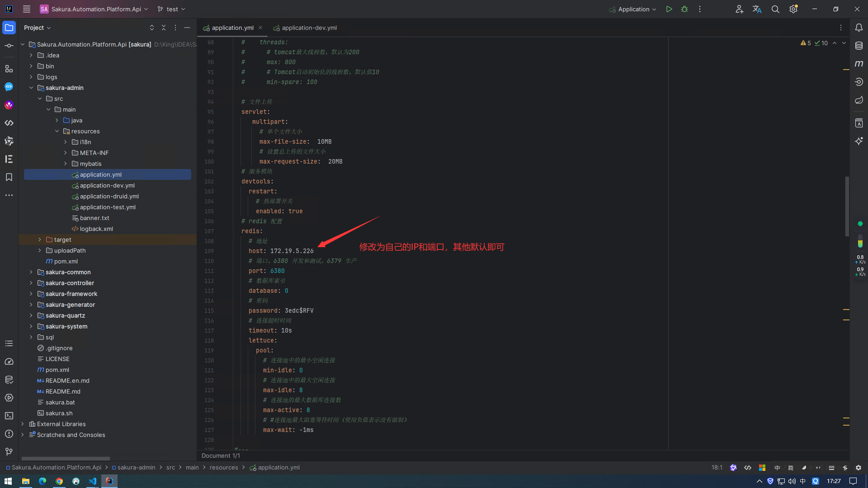
Task: Collapse the resources folder
Action: pos(57,131)
